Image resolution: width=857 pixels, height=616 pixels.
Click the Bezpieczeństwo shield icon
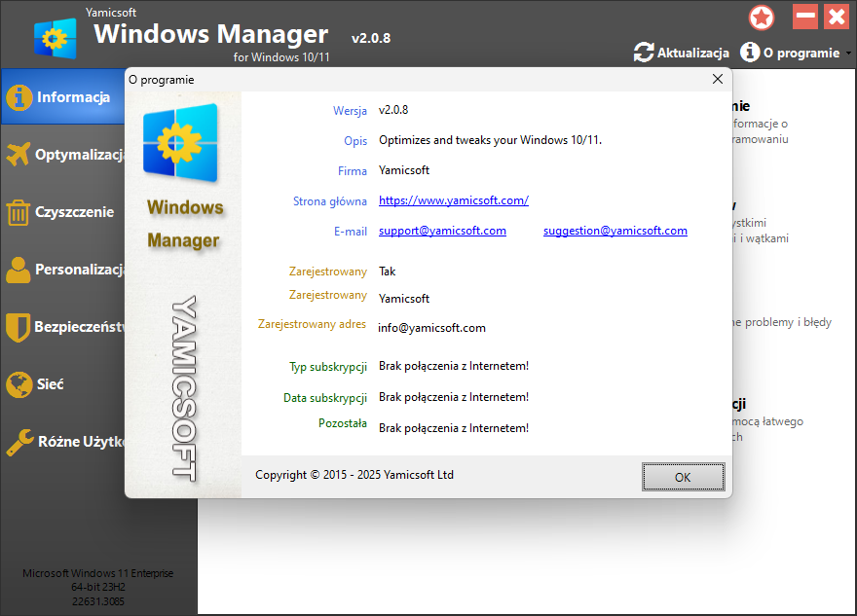[19, 327]
